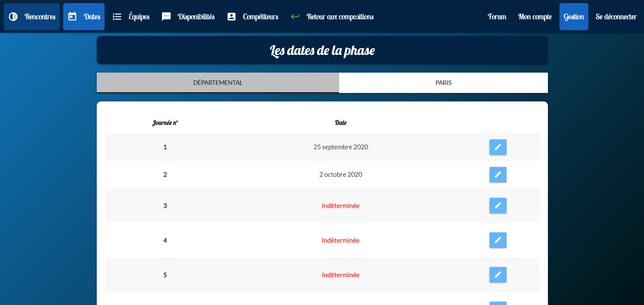
Task: Click journée number 2 cell
Action: (x=165, y=175)
